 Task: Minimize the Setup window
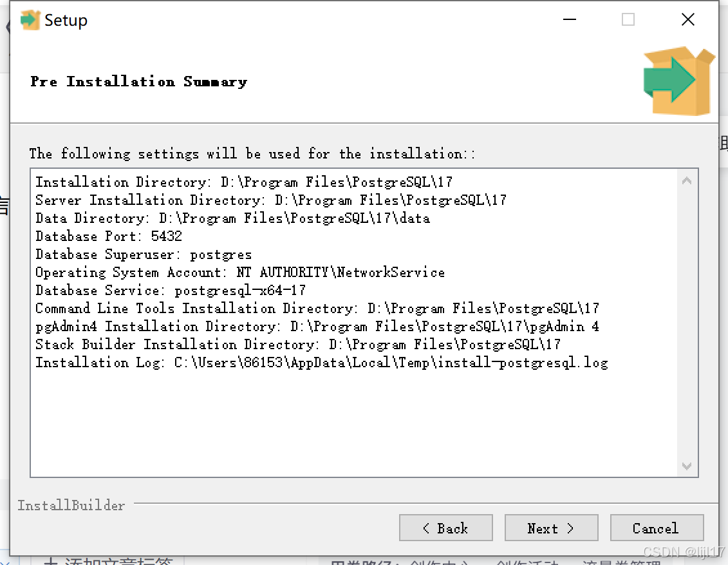(570, 19)
